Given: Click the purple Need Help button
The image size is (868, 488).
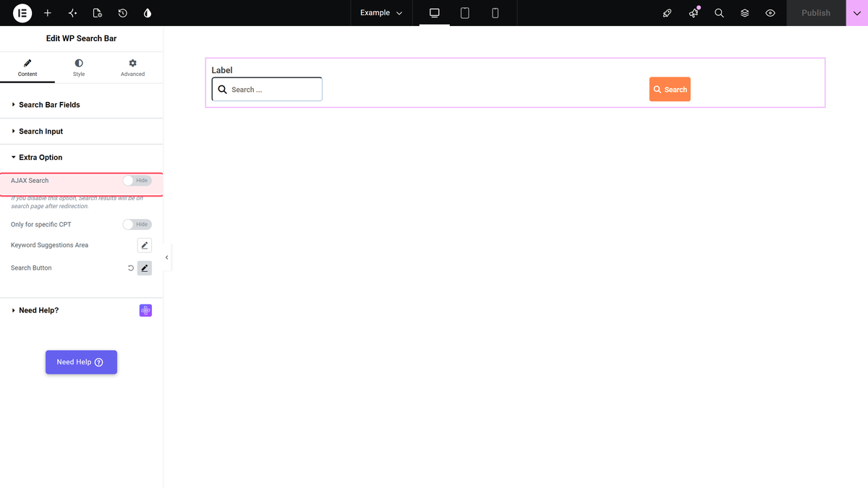Looking at the screenshot, I should point(81,362).
